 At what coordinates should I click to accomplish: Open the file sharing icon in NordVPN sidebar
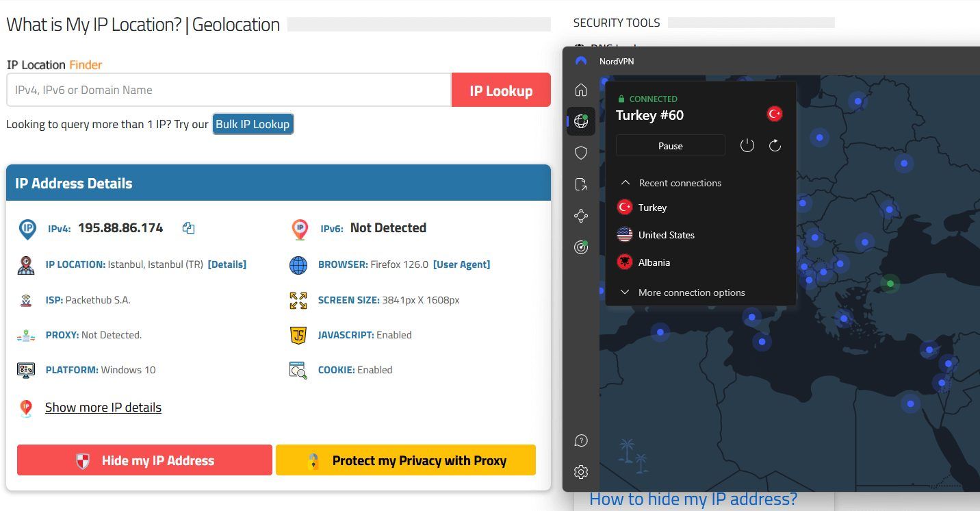tap(581, 184)
